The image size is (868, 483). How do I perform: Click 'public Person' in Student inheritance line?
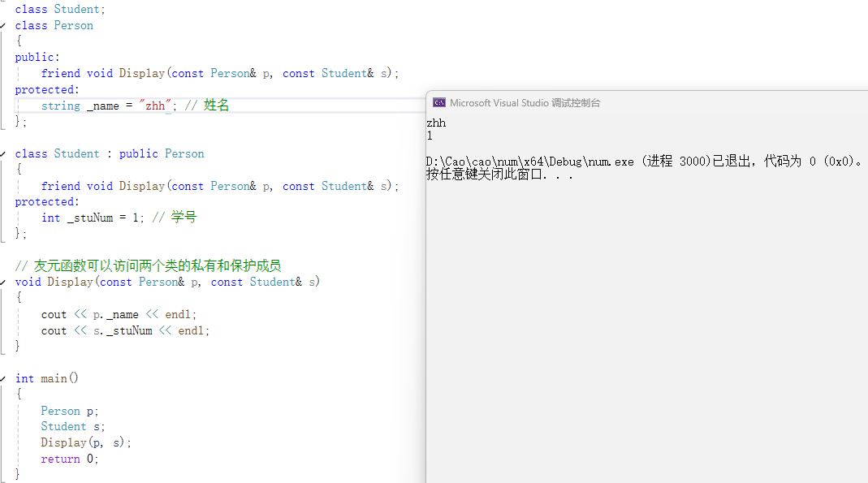coord(162,153)
